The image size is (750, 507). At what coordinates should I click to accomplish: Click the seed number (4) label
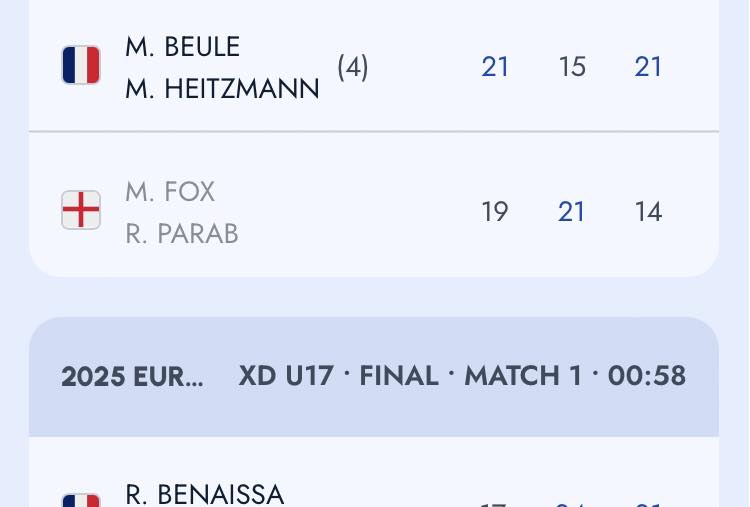[x=352, y=67]
